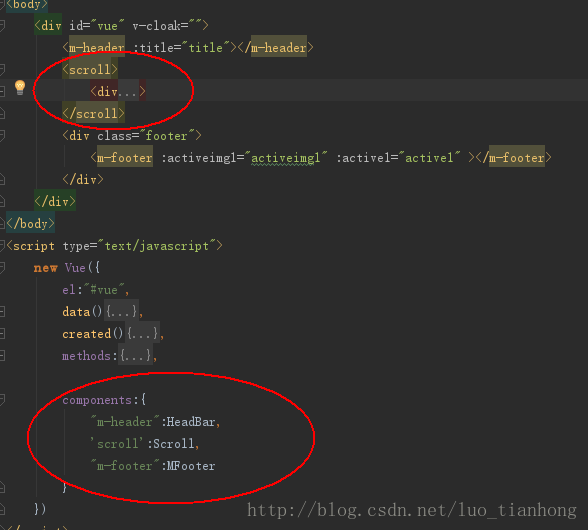This screenshot has width=588, height=530.
Task: Click the "m-header" string key in components
Action: coord(125,422)
